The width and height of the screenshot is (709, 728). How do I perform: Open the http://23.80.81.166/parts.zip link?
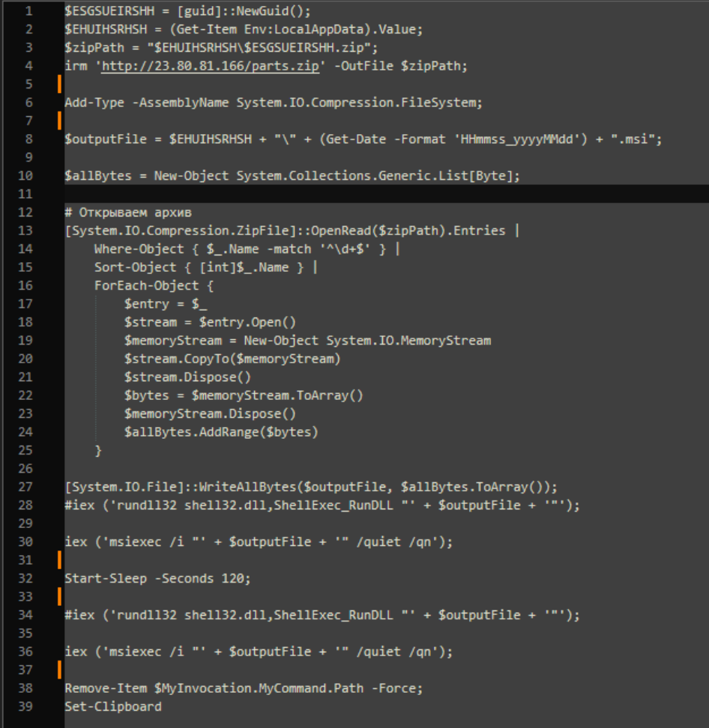tap(211, 66)
